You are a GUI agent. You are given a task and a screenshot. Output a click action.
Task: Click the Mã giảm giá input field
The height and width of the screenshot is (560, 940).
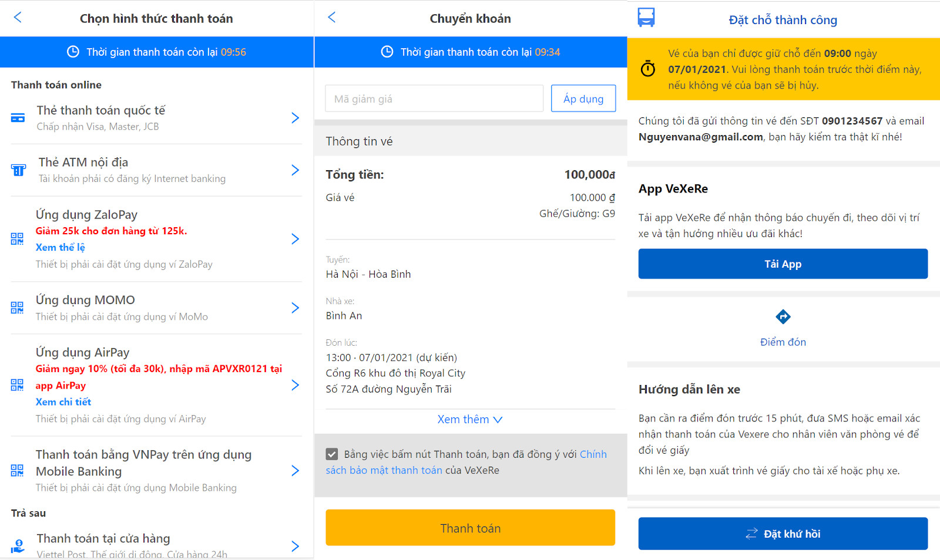pos(434,99)
